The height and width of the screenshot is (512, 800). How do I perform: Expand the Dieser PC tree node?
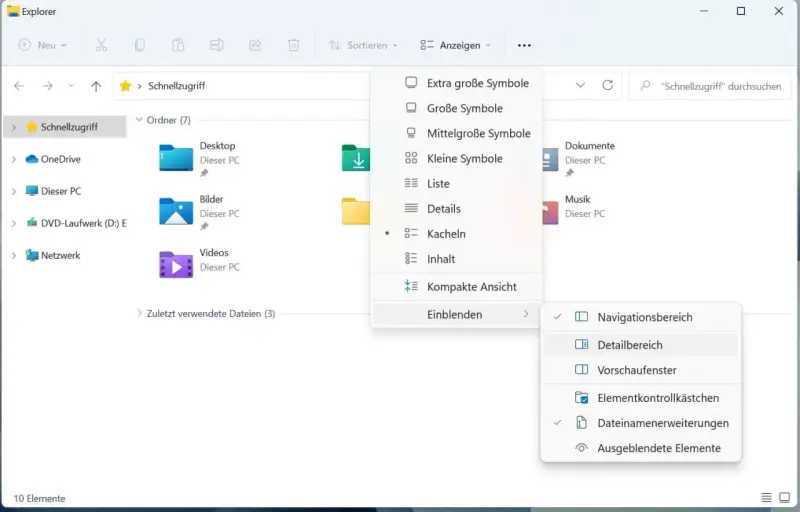tap(14, 191)
